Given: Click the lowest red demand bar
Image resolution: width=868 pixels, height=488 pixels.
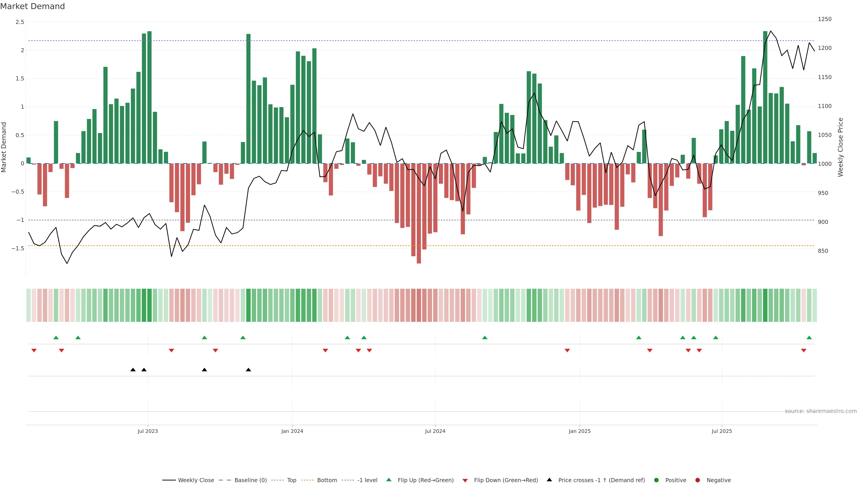Looking at the screenshot, I should [418, 236].
